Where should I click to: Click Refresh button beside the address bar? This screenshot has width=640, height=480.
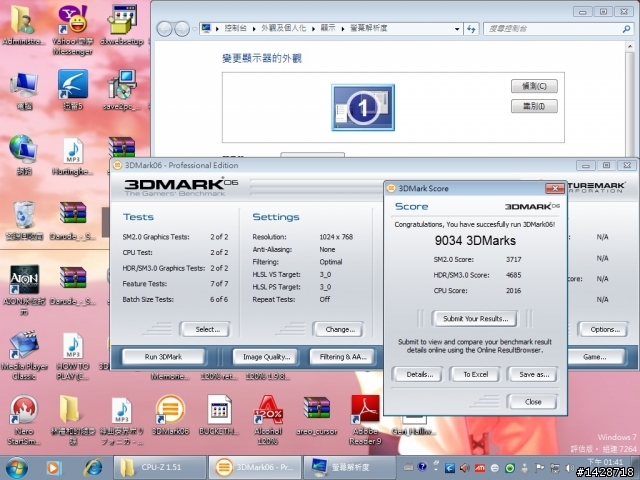click(x=471, y=29)
